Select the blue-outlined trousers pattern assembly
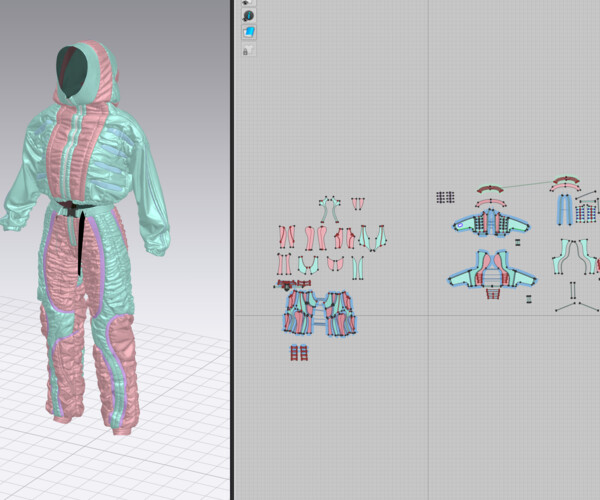The width and height of the screenshot is (600, 500). click(x=320, y=313)
